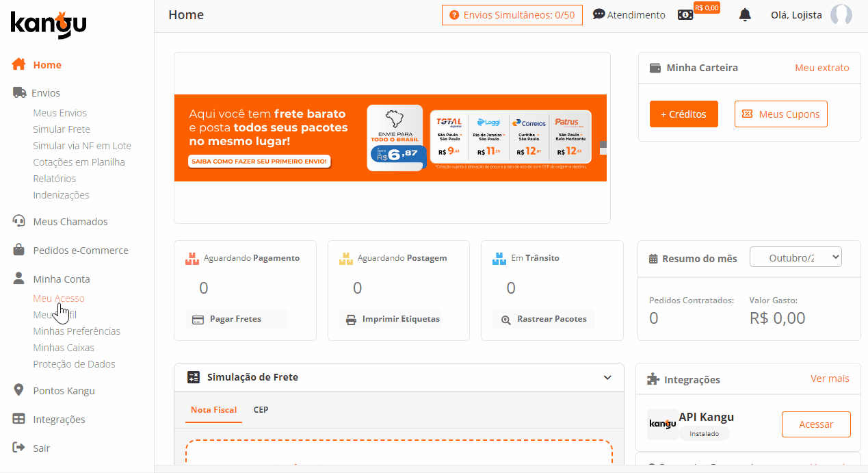Click the Resumo do mês calendar icon
Viewport: 868px width, 473px height.
pos(653,259)
